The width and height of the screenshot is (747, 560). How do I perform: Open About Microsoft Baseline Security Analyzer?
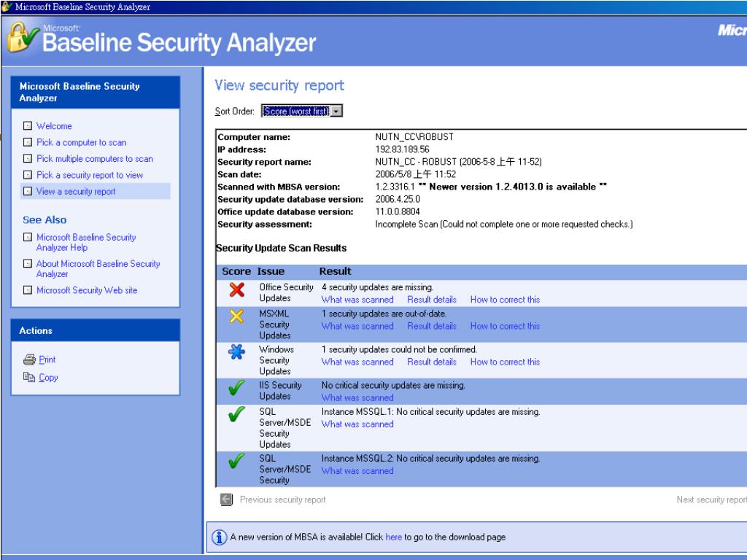tap(98, 268)
